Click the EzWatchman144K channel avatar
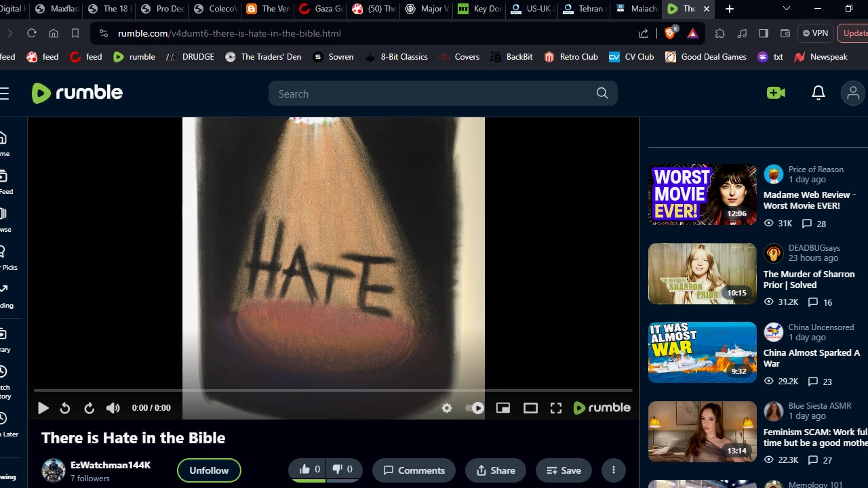 point(54,470)
